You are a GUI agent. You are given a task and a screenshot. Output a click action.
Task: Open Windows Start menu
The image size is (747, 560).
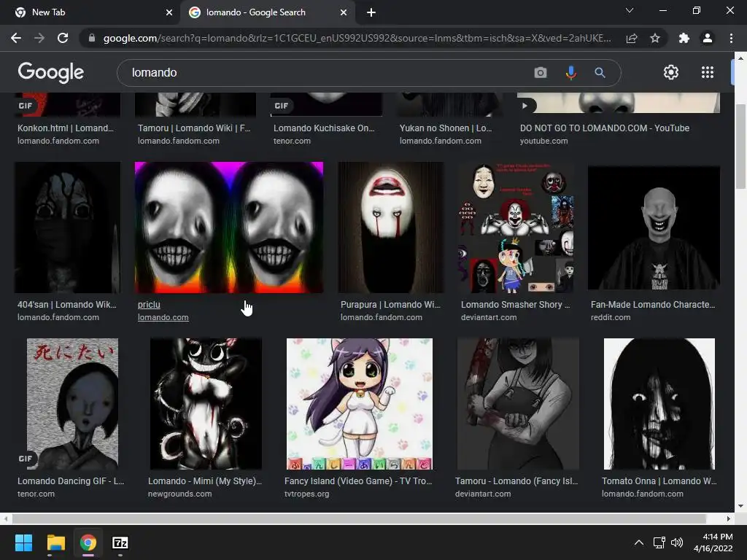pyautogui.click(x=23, y=542)
